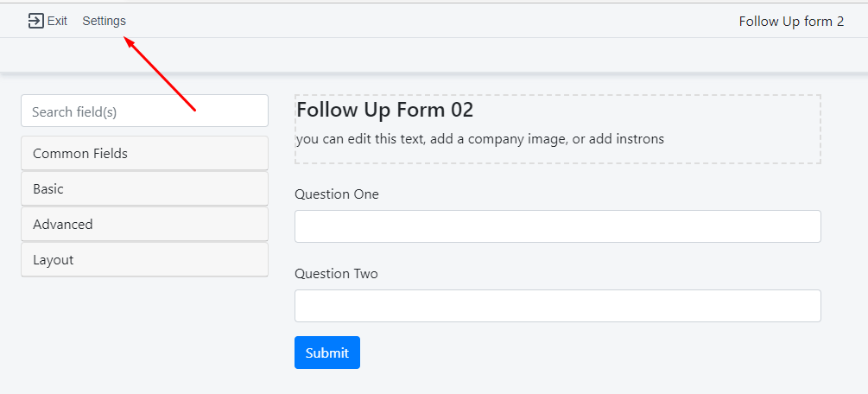Expand the Layout fields group

144,259
